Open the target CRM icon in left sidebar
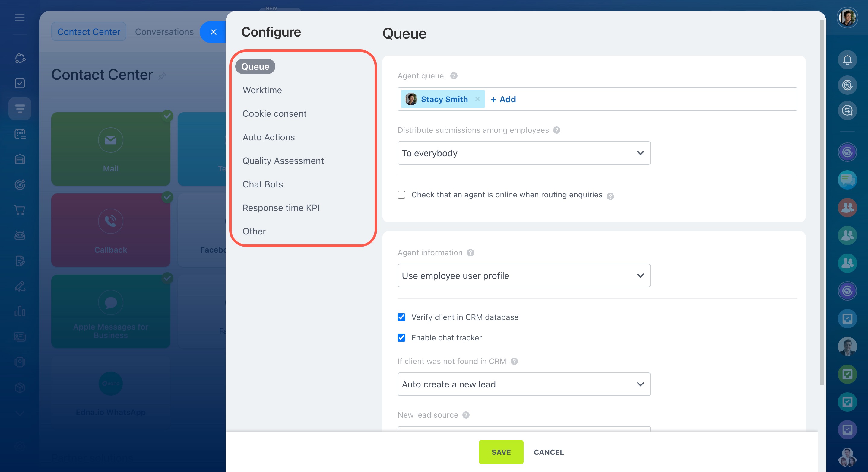This screenshot has height=472, width=868. click(20, 184)
